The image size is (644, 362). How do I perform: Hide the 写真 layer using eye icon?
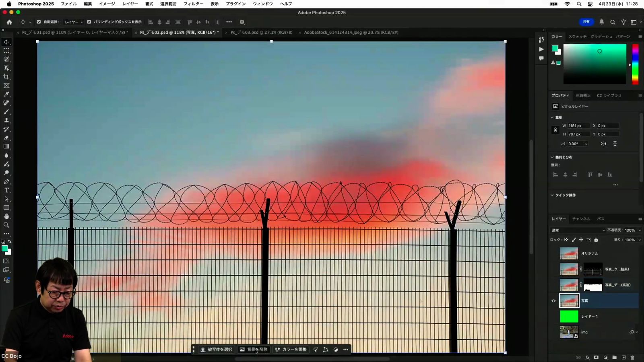[x=553, y=301]
